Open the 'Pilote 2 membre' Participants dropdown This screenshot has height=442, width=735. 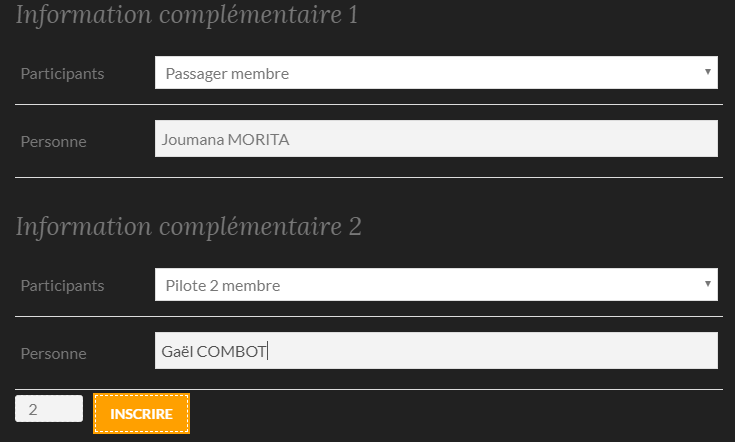[436, 285]
